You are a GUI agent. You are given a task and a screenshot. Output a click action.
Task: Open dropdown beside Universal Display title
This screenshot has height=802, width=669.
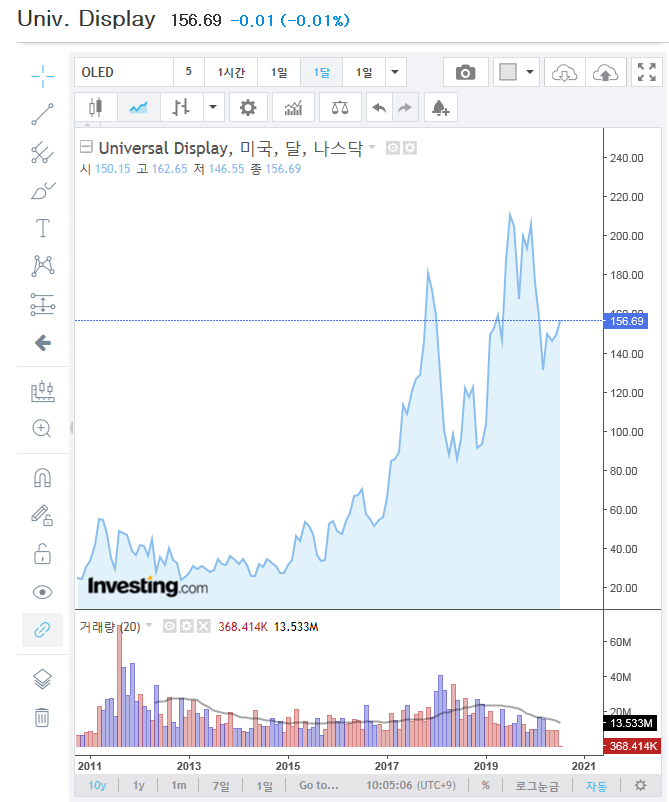point(372,147)
